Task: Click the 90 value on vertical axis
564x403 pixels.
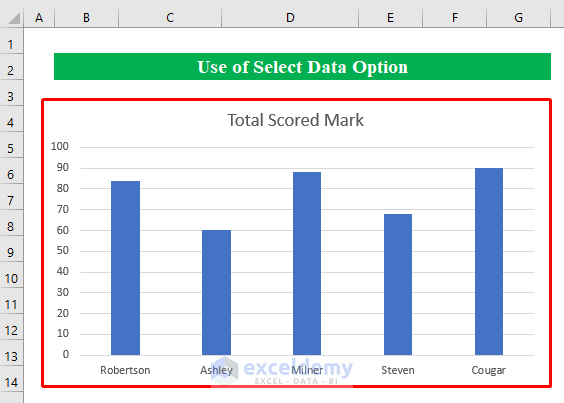Action: [63, 167]
